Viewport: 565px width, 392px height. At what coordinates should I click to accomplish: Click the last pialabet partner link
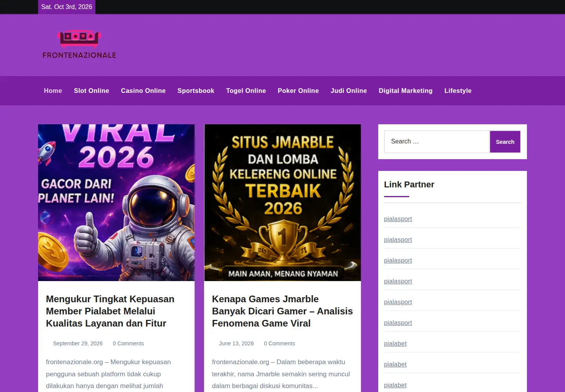click(395, 385)
